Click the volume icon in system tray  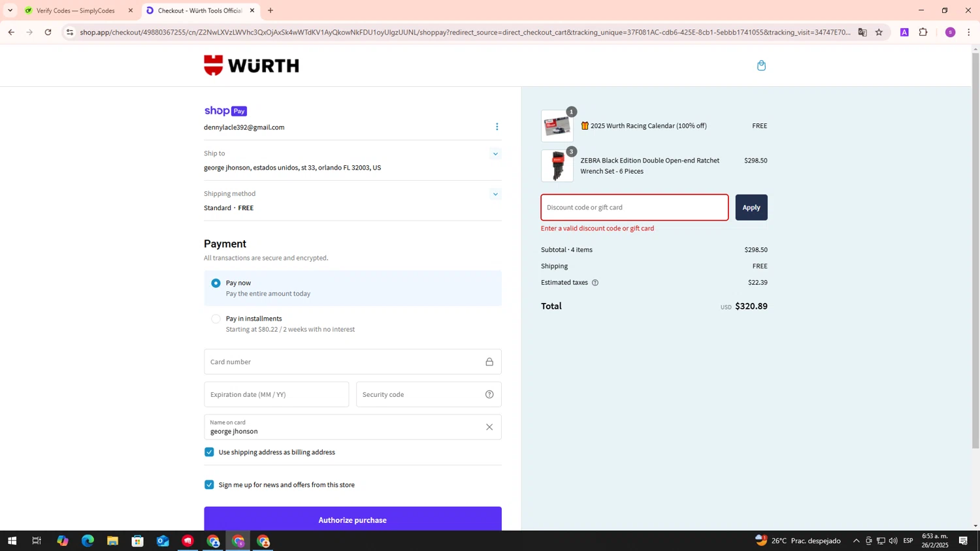(893, 541)
